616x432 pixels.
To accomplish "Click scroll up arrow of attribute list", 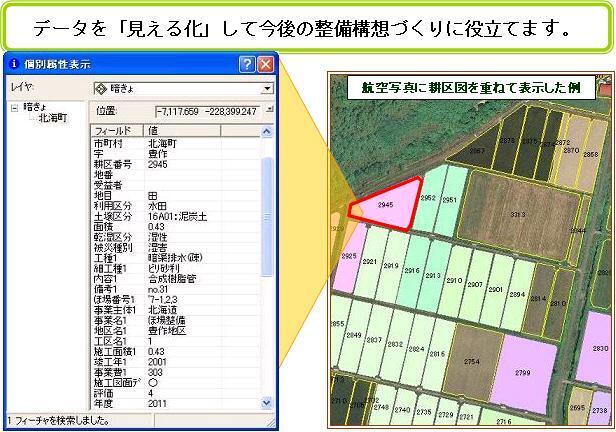I will point(267,132).
